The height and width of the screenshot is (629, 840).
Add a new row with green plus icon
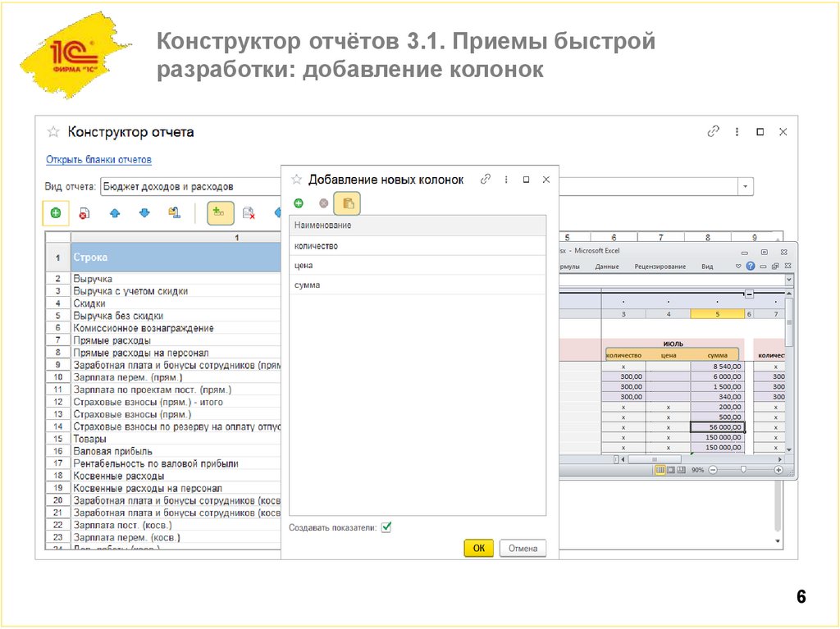pyautogui.click(x=54, y=212)
